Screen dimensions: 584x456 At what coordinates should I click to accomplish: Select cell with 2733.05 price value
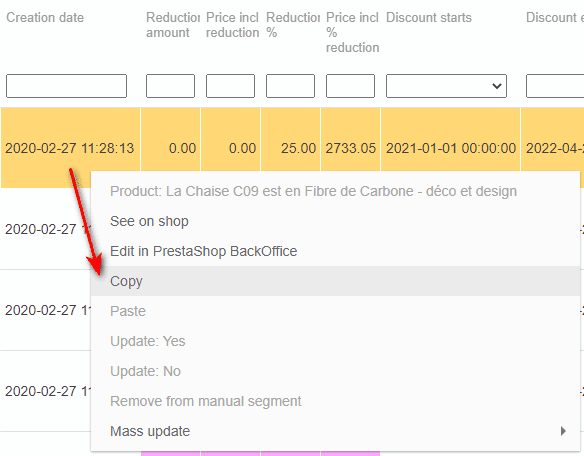(350, 148)
